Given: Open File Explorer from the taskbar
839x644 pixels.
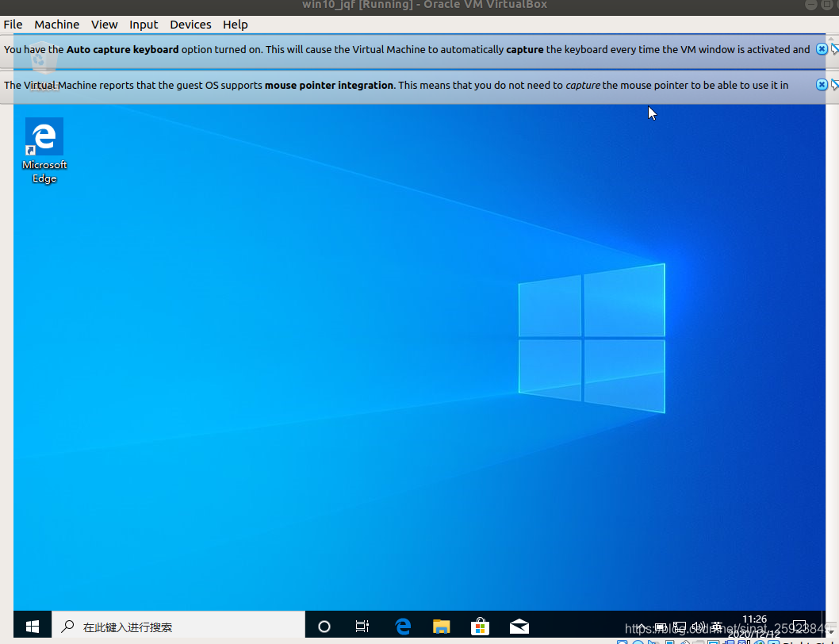Looking at the screenshot, I should 442,627.
